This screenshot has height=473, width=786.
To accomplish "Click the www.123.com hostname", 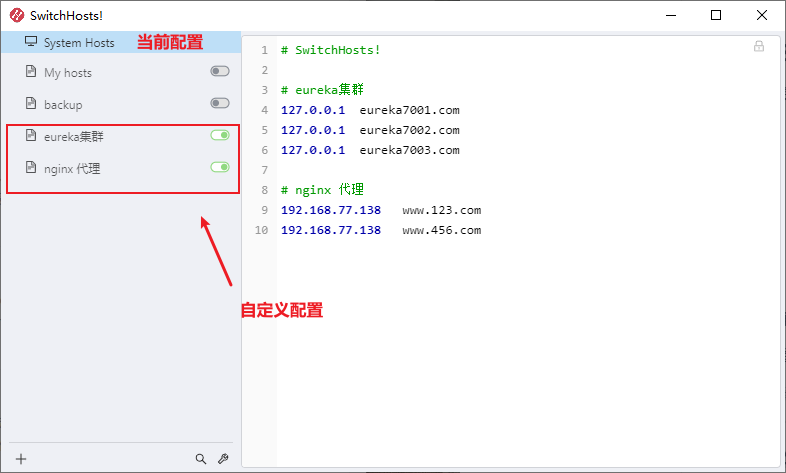I will pos(442,210).
